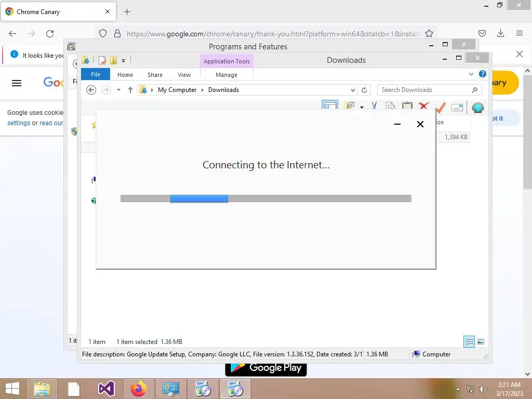Click the shell globe toolbar icon
The width and height of the screenshot is (532, 399).
point(478,108)
